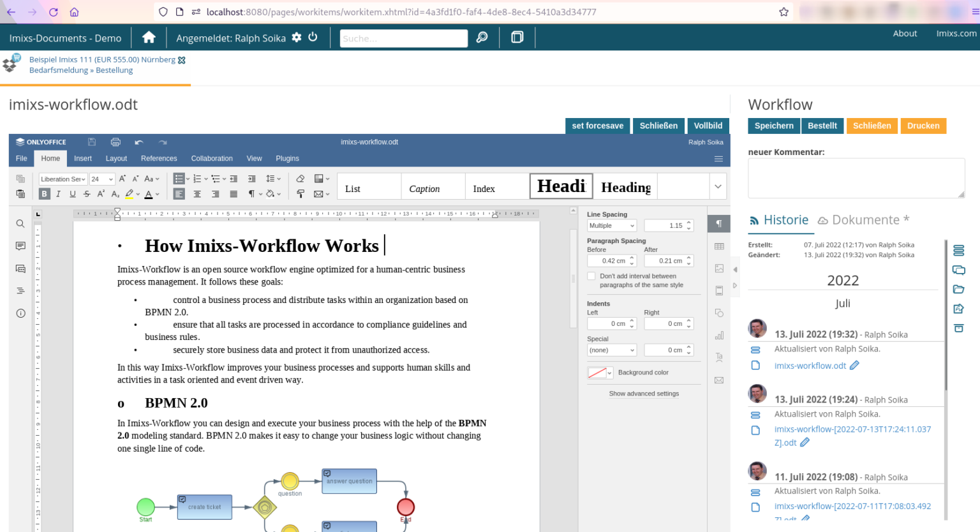Select the Bold formatting icon
This screenshot has width=980, height=532.
43,193
